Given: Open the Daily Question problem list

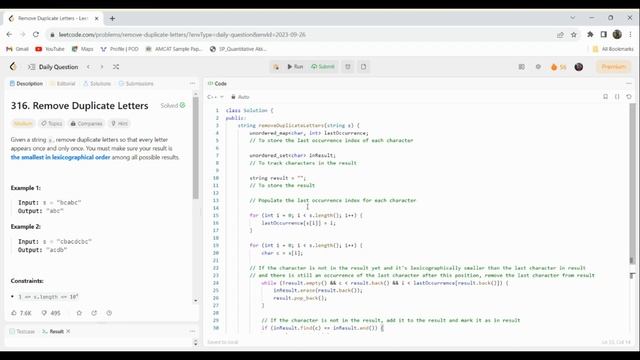Looking at the screenshot, I should tap(53, 67).
